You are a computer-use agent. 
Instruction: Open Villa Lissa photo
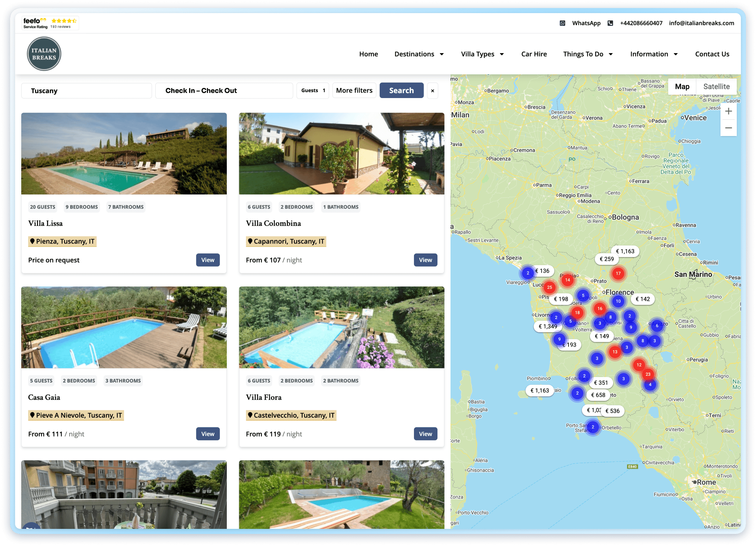pyautogui.click(x=124, y=154)
